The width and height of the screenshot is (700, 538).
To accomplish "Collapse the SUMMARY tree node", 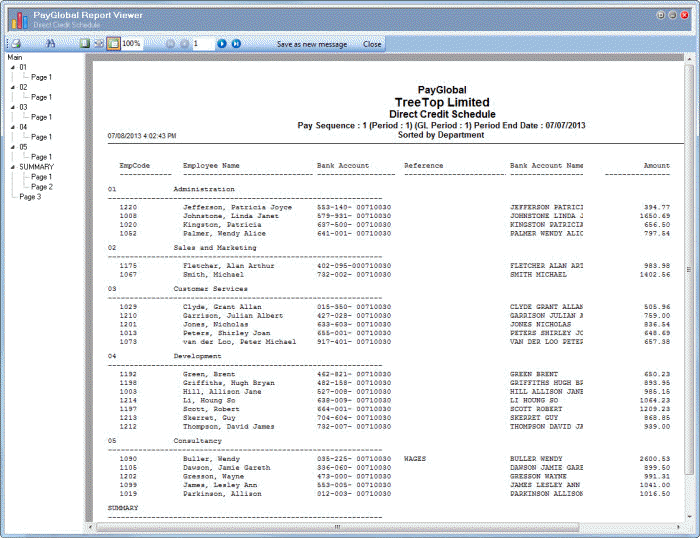I will pos(12,167).
